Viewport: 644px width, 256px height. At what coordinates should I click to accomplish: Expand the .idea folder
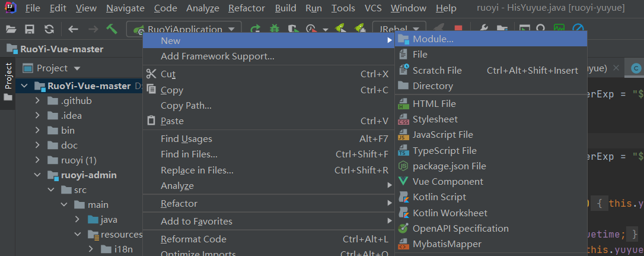pos(38,116)
